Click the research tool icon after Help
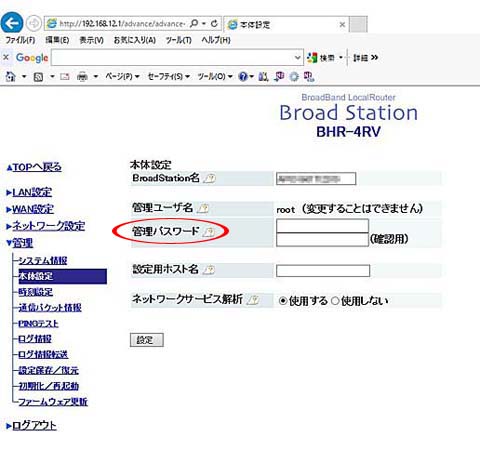 (x=263, y=77)
